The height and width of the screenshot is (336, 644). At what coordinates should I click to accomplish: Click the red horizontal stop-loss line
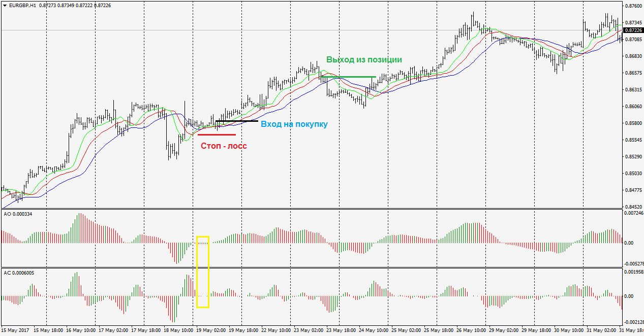tap(217, 135)
